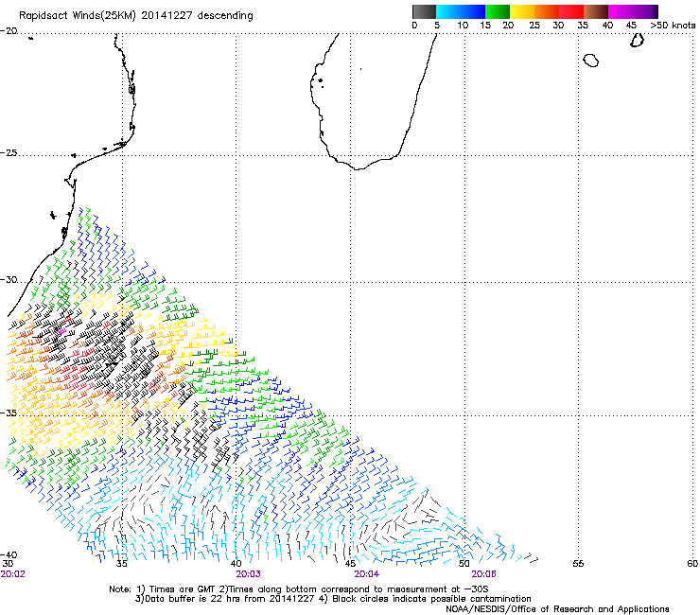This screenshot has height=615, width=700.
Task: Click the gray 0-5 knots legend color
Action: click(x=424, y=11)
